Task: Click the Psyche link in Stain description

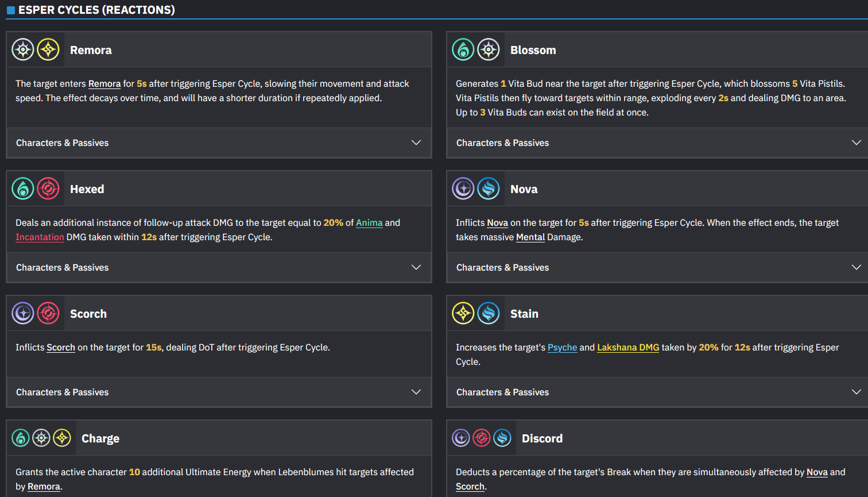Action: (563, 348)
